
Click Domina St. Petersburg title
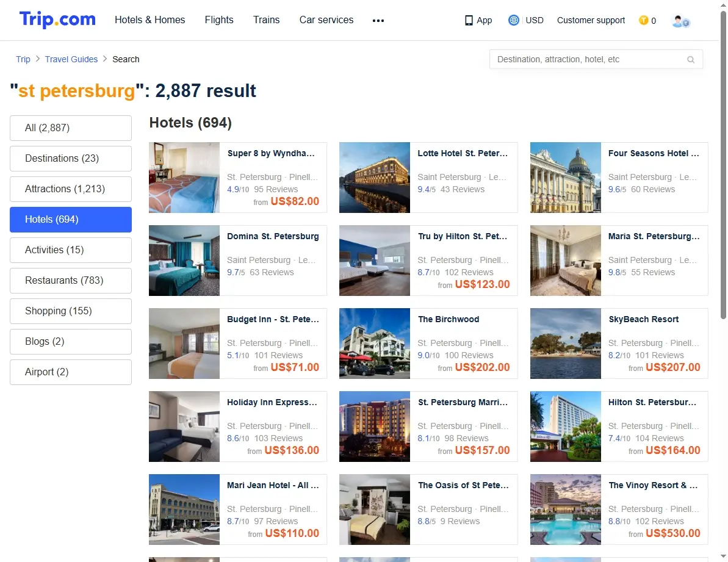[273, 237]
